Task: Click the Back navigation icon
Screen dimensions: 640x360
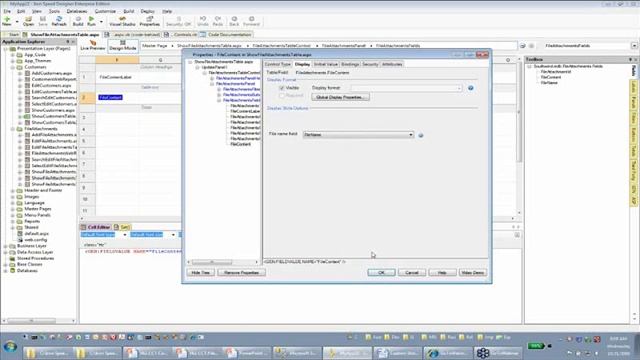Action: (234, 21)
